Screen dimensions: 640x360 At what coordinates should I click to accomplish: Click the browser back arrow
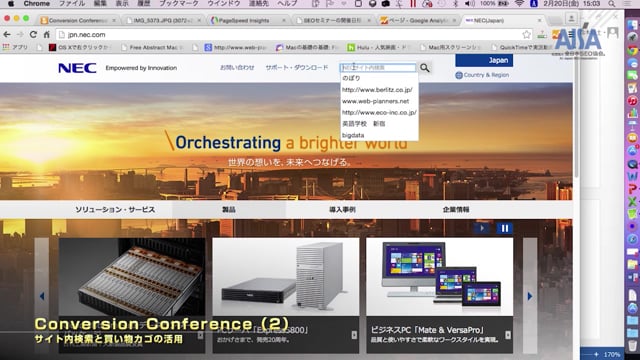pyautogui.click(x=7, y=35)
